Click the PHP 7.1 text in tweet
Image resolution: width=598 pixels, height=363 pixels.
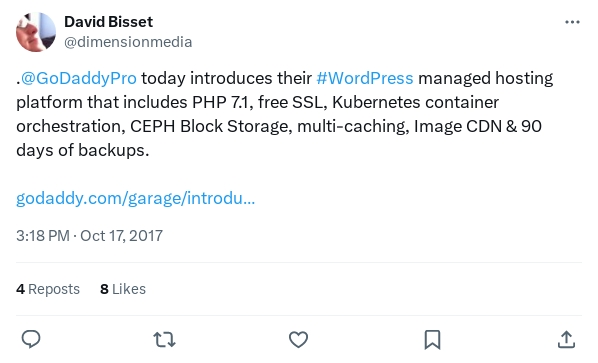222,102
